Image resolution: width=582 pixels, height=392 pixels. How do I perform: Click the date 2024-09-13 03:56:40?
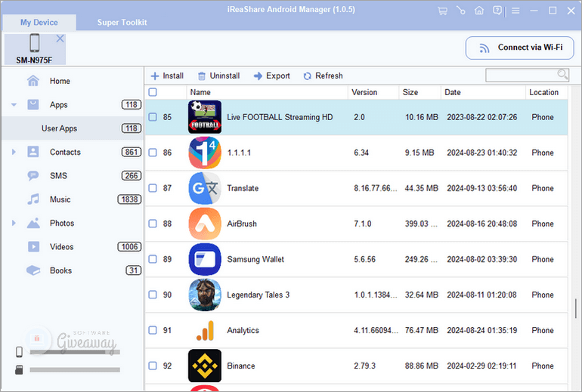481,188
